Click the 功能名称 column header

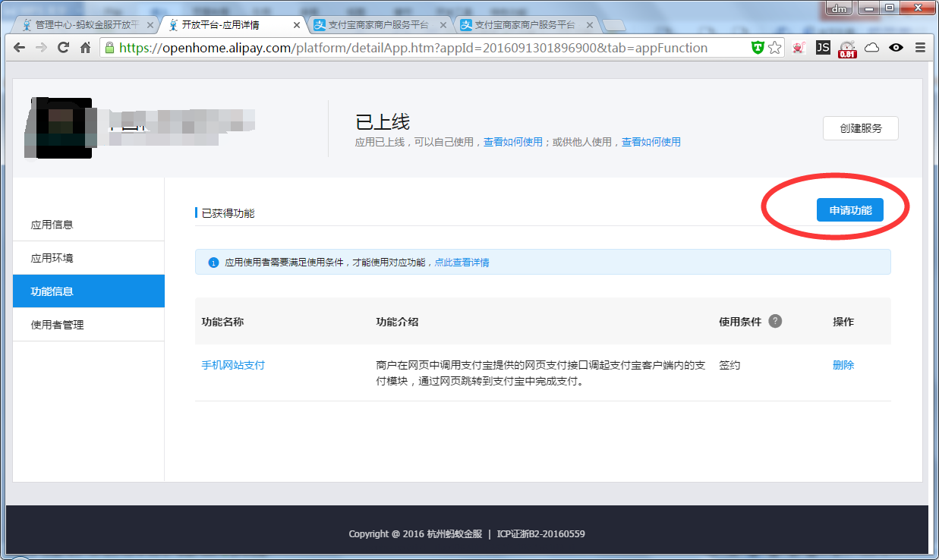click(x=222, y=322)
